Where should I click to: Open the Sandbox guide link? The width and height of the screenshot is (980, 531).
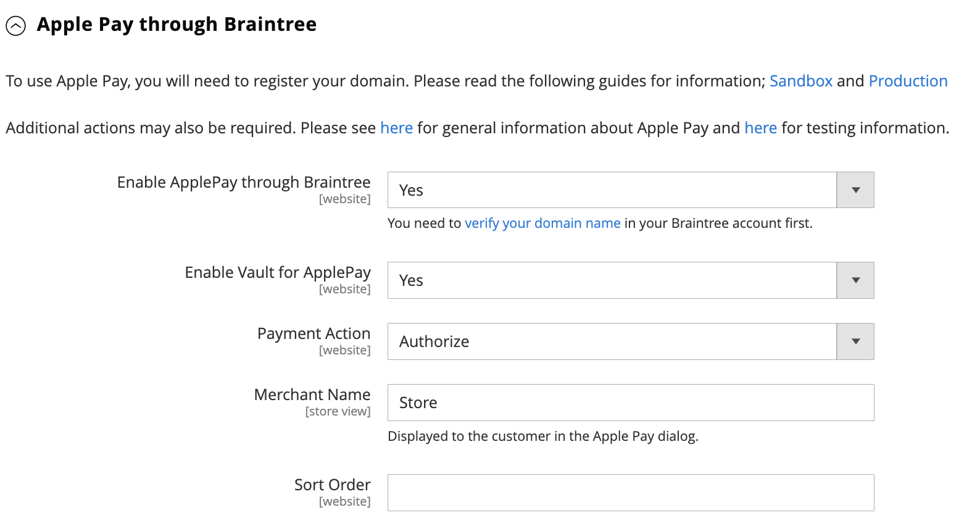(800, 81)
